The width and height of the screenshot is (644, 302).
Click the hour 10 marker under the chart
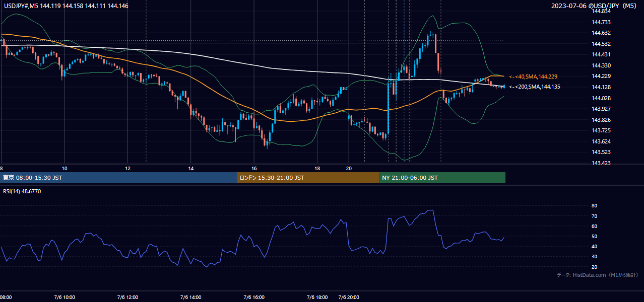click(x=65, y=168)
